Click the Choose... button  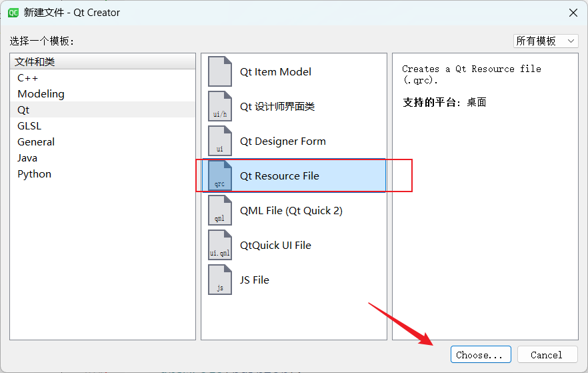tap(481, 354)
